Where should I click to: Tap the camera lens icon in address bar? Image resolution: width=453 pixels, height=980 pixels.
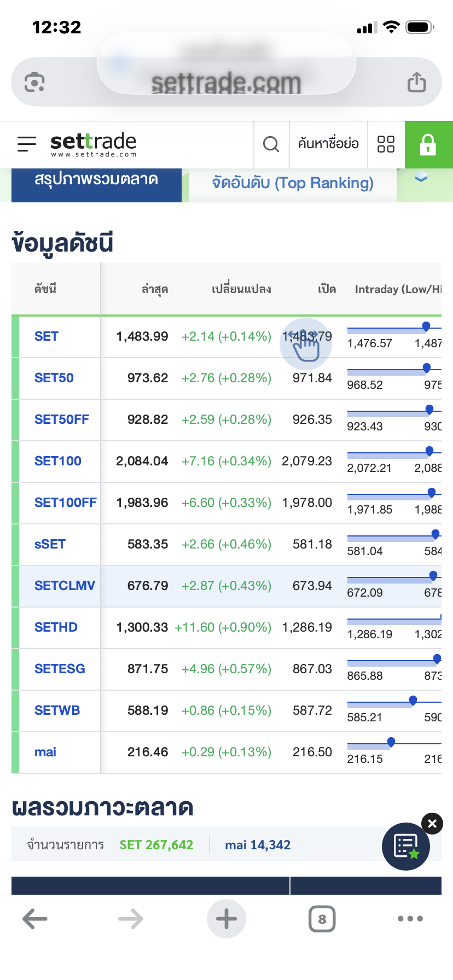point(34,83)
